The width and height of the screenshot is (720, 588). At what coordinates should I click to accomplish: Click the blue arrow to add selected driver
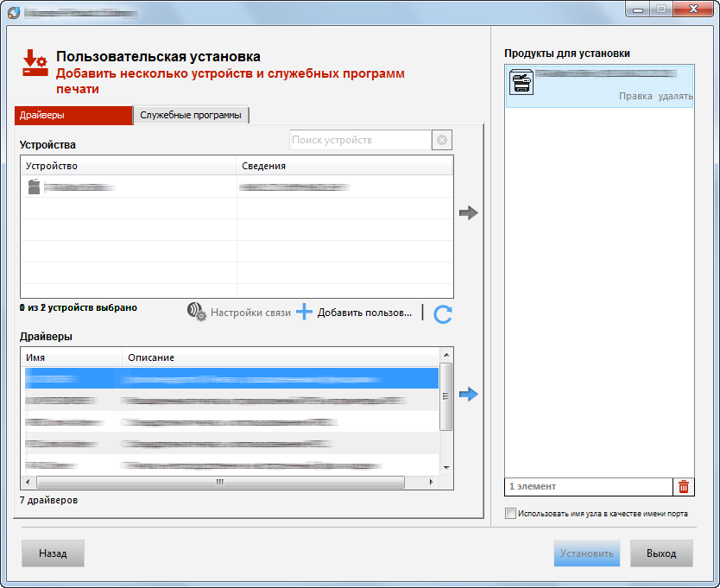[x=469, y=394]
